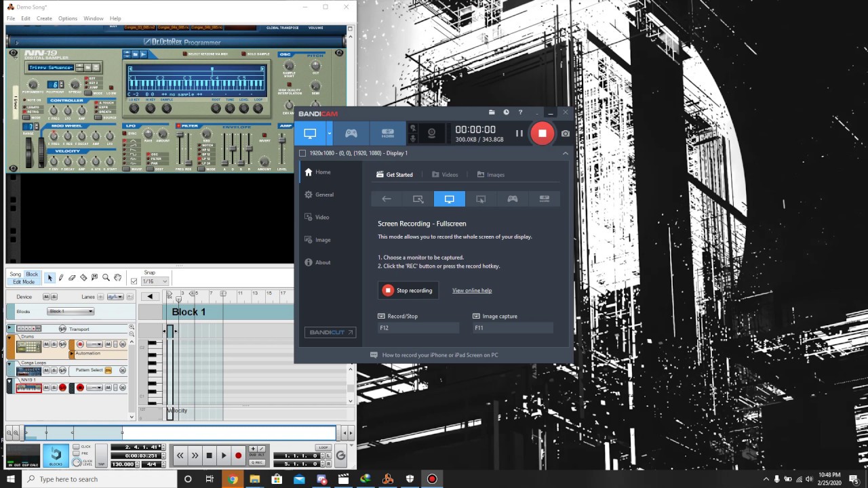Screen dimensions: 868x488
Task: Click the Record/Stop hotkey field F12
Action: pyautogui.click(x=418, y=327)
